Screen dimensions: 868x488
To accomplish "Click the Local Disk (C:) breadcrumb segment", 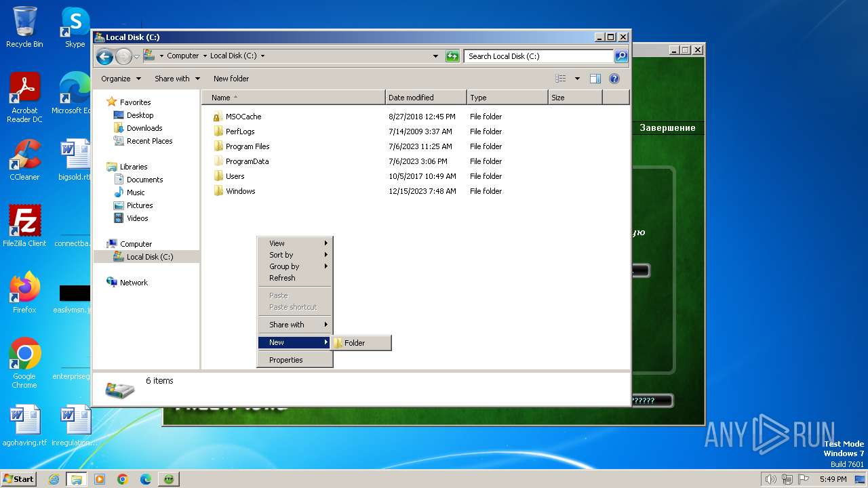I will pyautogui.click(x=233, y=56).
